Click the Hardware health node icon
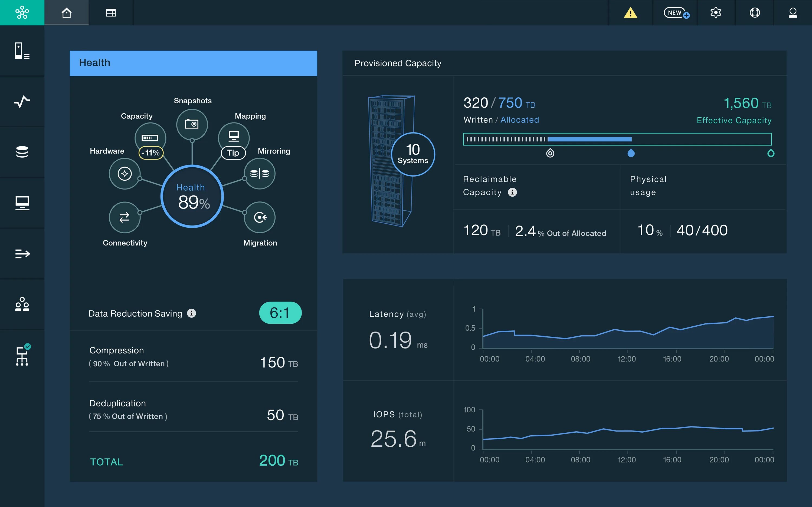The image size is (812, 507). point(125,173)
